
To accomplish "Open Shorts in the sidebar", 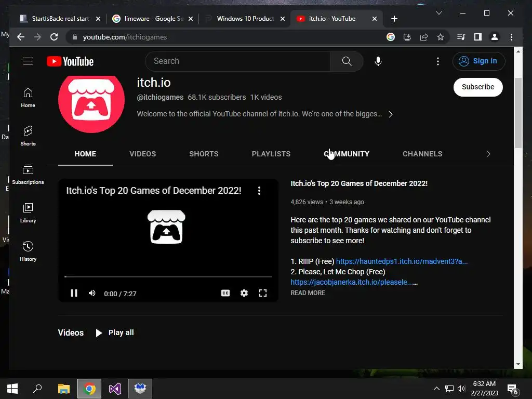I will click(28, 136).
